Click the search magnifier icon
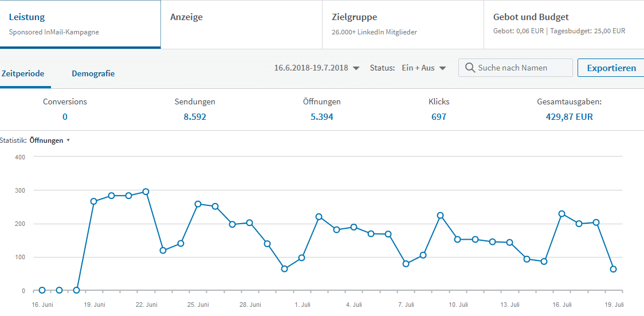644x316 pixels. click(470, 68)
